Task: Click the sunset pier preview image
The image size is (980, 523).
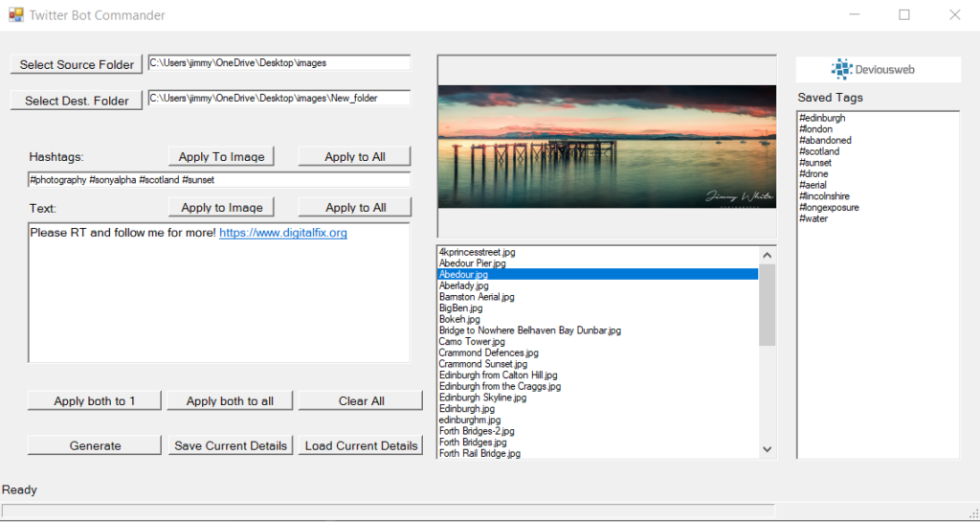Action: coord(606,147)
